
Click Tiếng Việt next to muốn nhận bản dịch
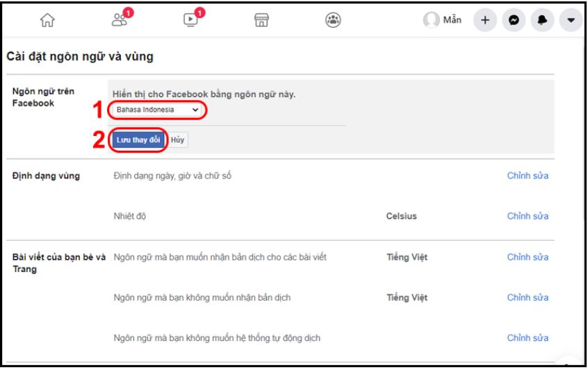(407, 258)
